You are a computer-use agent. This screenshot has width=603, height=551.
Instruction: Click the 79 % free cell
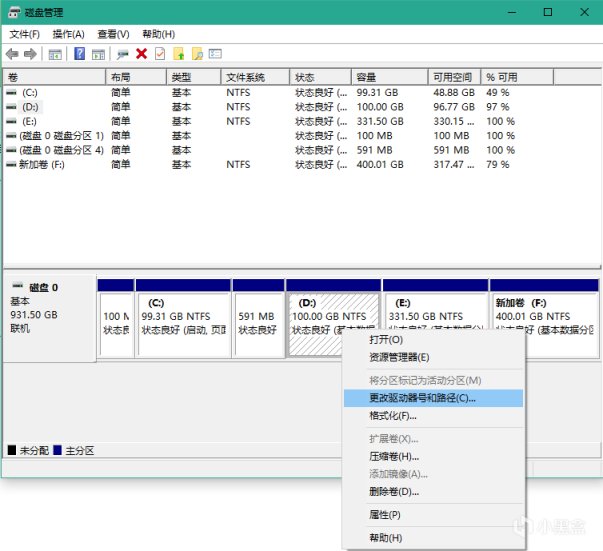click(498, 165)
